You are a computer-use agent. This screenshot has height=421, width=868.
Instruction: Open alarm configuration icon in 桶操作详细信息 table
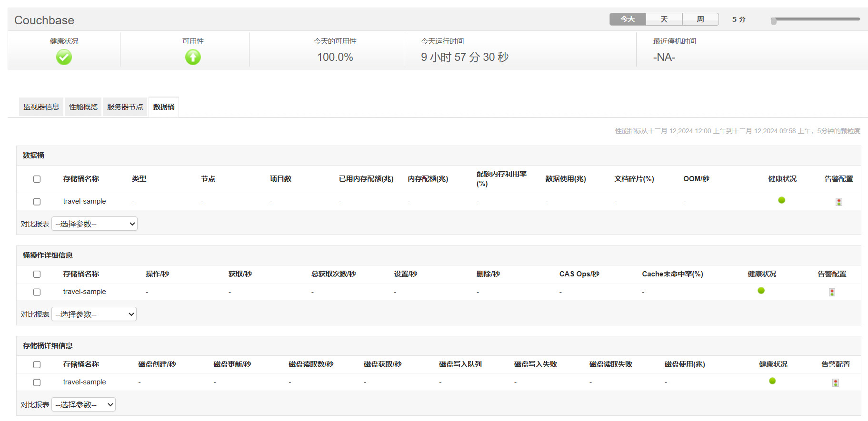coord(832,292)
